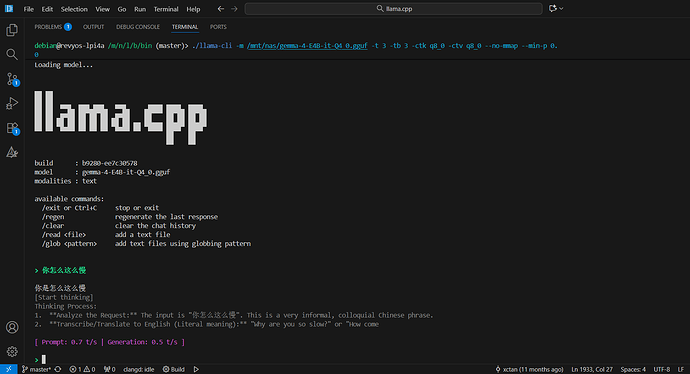Click the remote window indicator in status bar
The image size is (690, 374).
click(9, 369)
